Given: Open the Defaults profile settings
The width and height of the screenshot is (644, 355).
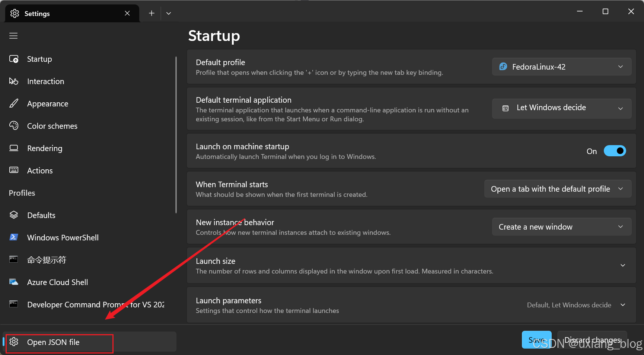Looking at the screenshot, I should tap(89, 215).
